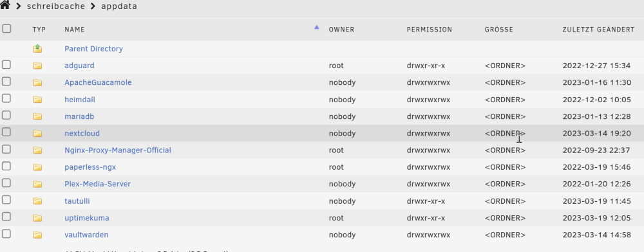Sort by the Typ column header

click(39, 30)
